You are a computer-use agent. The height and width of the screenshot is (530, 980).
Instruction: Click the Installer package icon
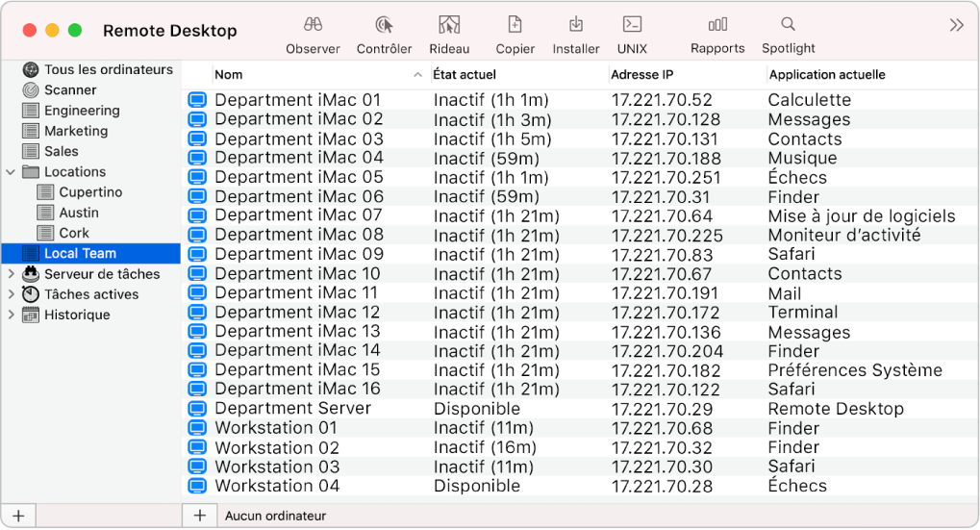point(575,25)
